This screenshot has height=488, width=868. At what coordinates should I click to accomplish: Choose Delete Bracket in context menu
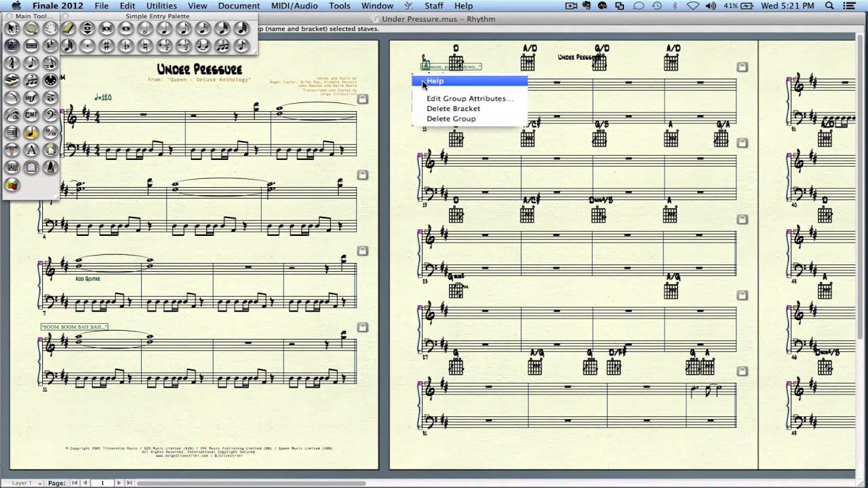tap(453, 108)
